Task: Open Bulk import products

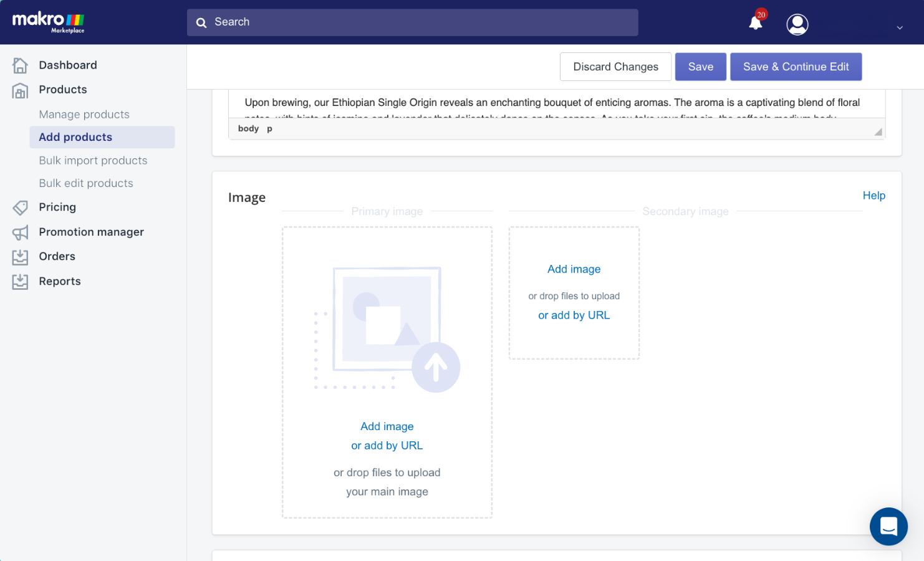Action: pos(93,161)
